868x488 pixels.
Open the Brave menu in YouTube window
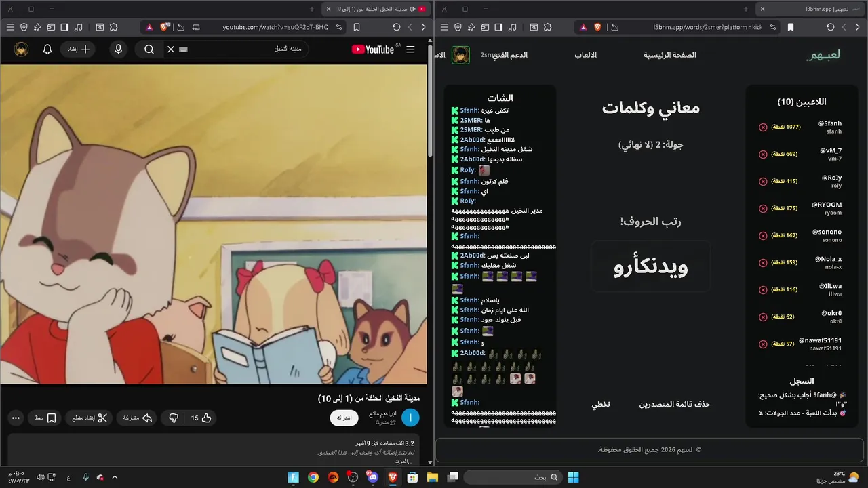tap(9, 27)
